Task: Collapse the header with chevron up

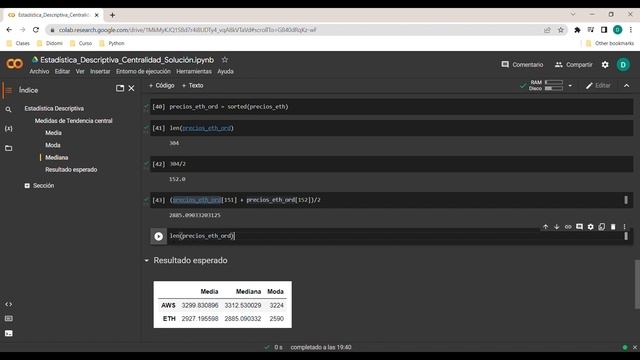Action: pyautogui.click(x=627, y=86)
